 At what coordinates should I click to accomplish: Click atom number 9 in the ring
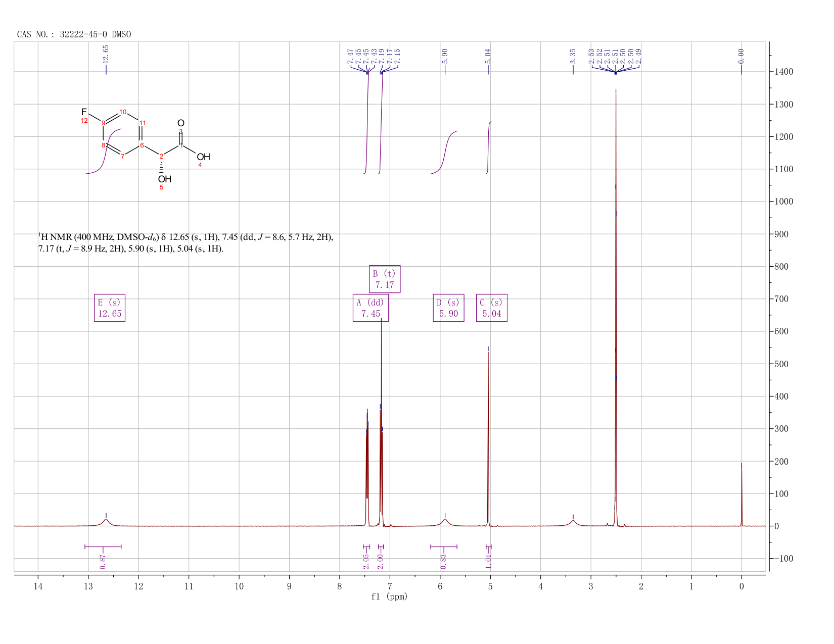pyautogui.click(x=103, y=123)
